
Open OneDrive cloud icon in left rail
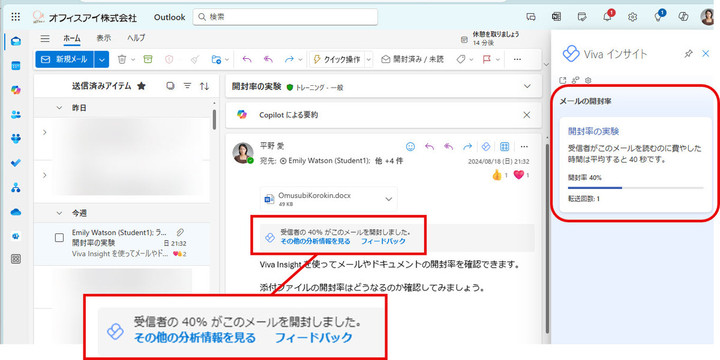(16, 212)
